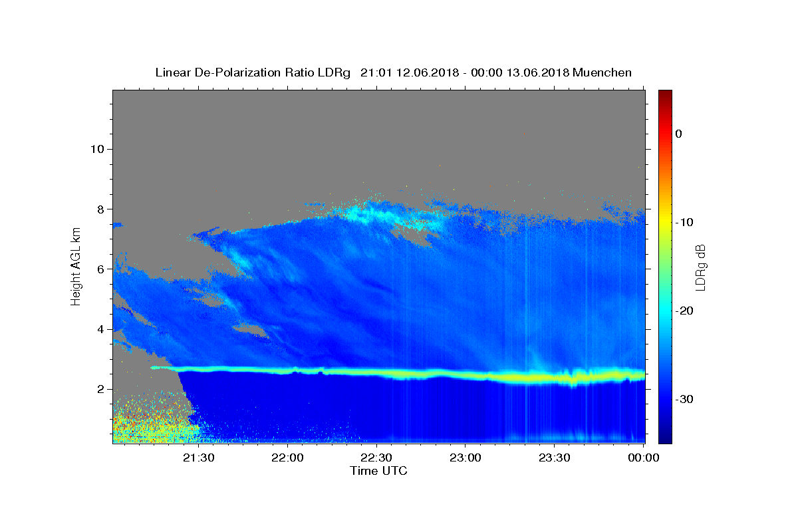
Task: Click the 21:30 time tick label
Action: [199, 458]
